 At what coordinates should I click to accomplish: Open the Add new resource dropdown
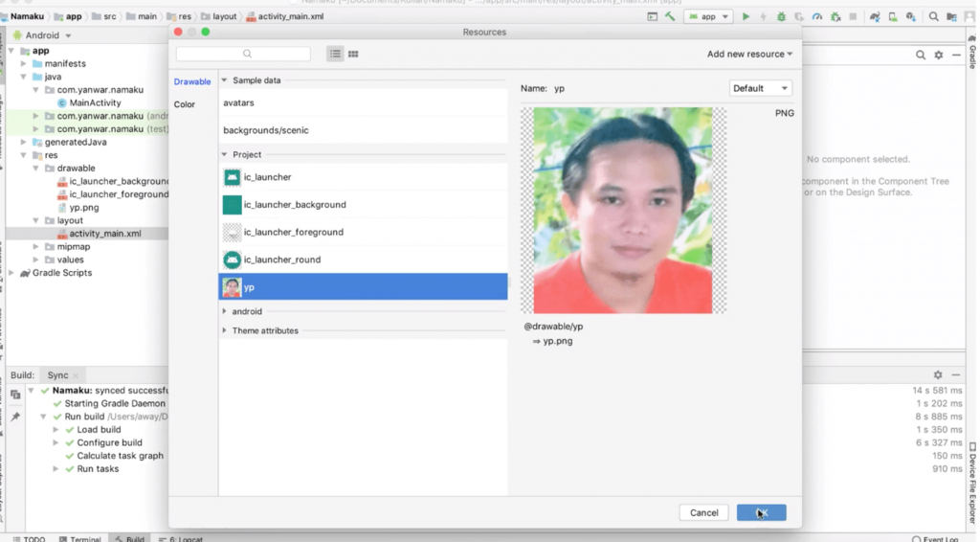point(749,55)
